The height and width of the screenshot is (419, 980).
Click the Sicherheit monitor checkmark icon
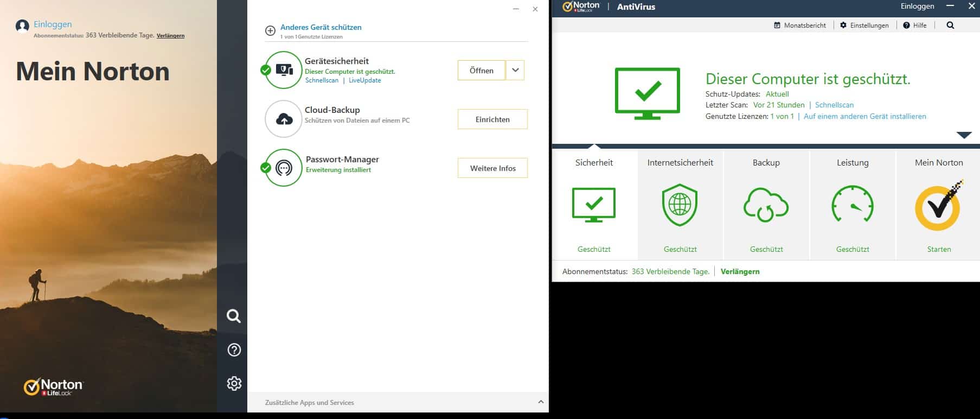point(594,205)
